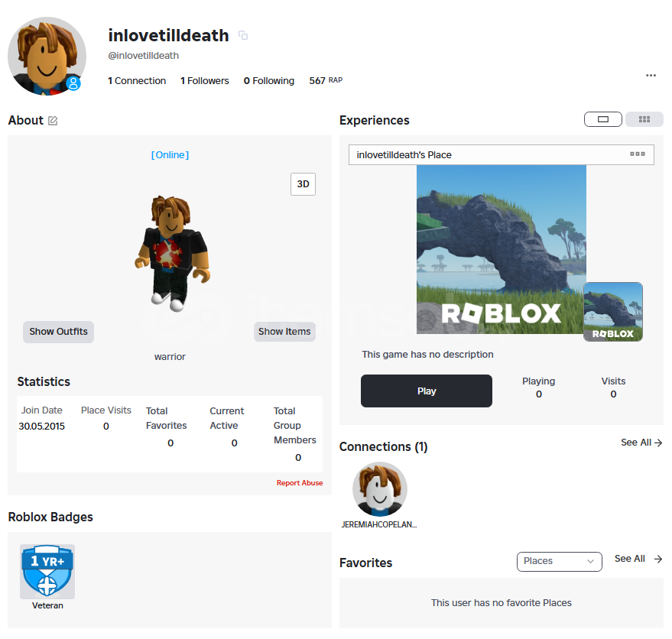Click the Veteran badge label

(x=47, y=605)
